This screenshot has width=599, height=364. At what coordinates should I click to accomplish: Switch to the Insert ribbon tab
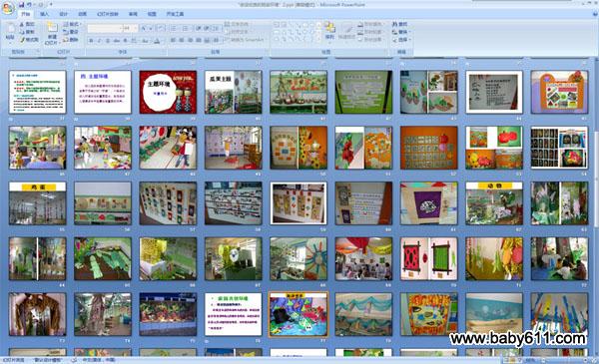coord(44,14)
